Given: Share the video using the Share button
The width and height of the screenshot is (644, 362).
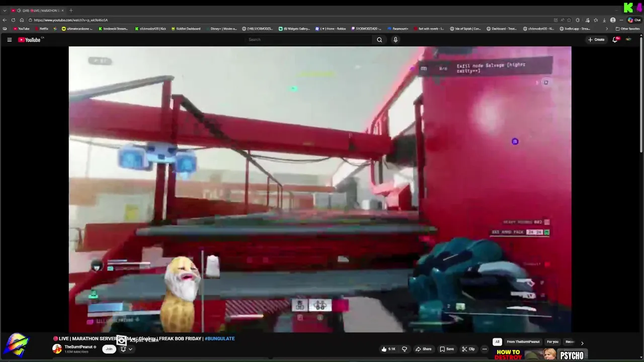Looking at the screenshot, I should click(423, 349).
